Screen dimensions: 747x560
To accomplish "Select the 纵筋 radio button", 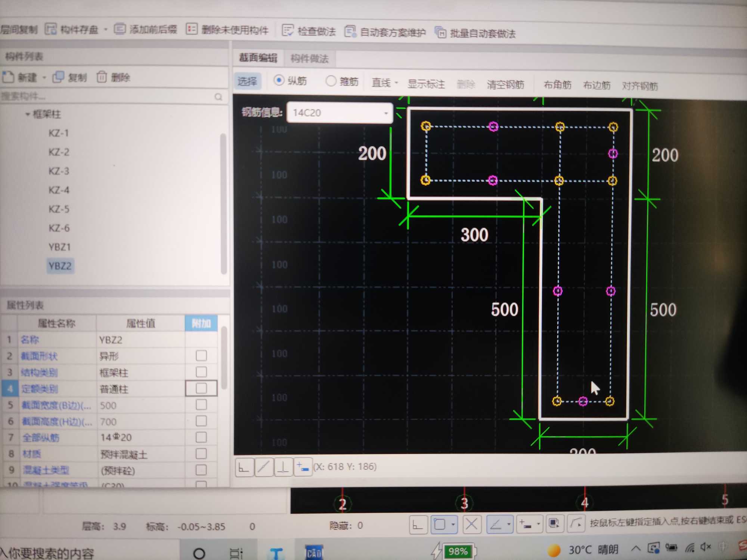I will [x=279, y=80].
